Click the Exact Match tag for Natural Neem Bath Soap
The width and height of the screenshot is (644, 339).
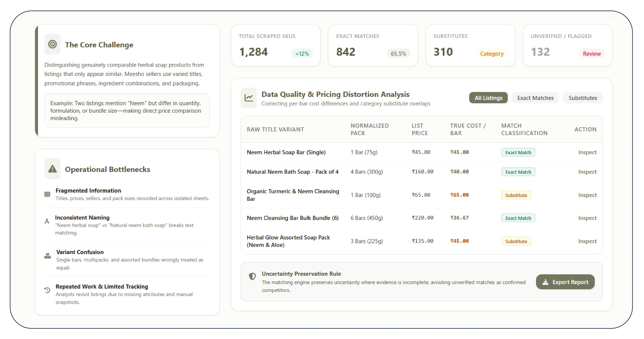(x=518, y=172)
